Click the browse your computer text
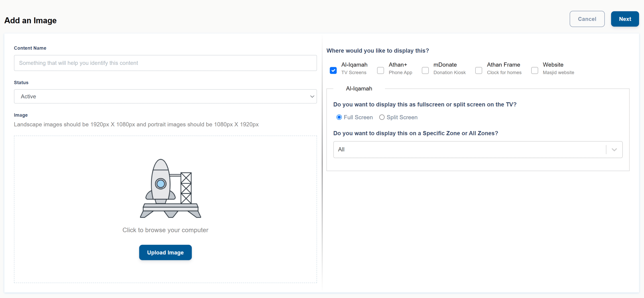This screenshot has height=298, width=644. click(x=165, y=230)
